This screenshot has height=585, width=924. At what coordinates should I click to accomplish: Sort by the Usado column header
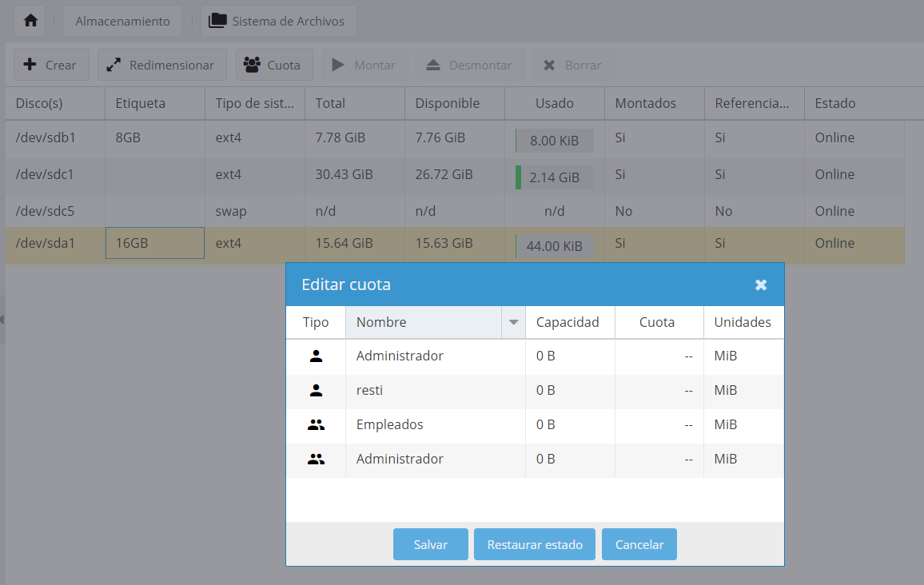click(x=555, y=103)
